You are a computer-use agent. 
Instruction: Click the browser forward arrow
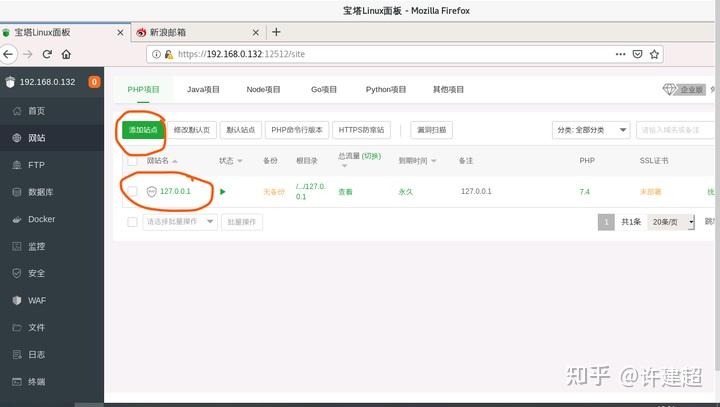click(28, 54)
